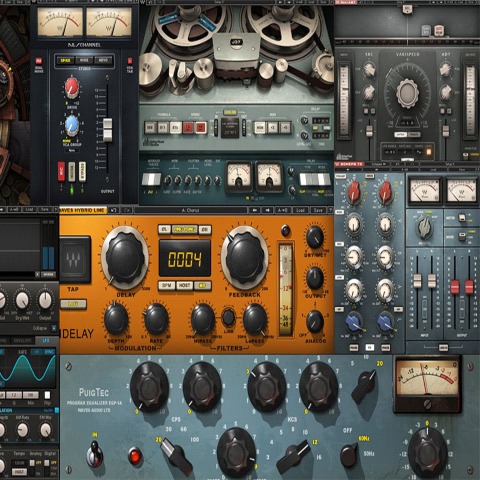480x480 pixels.
Task: Select NOM bias button on J37 tape
Action: point(260,127)
